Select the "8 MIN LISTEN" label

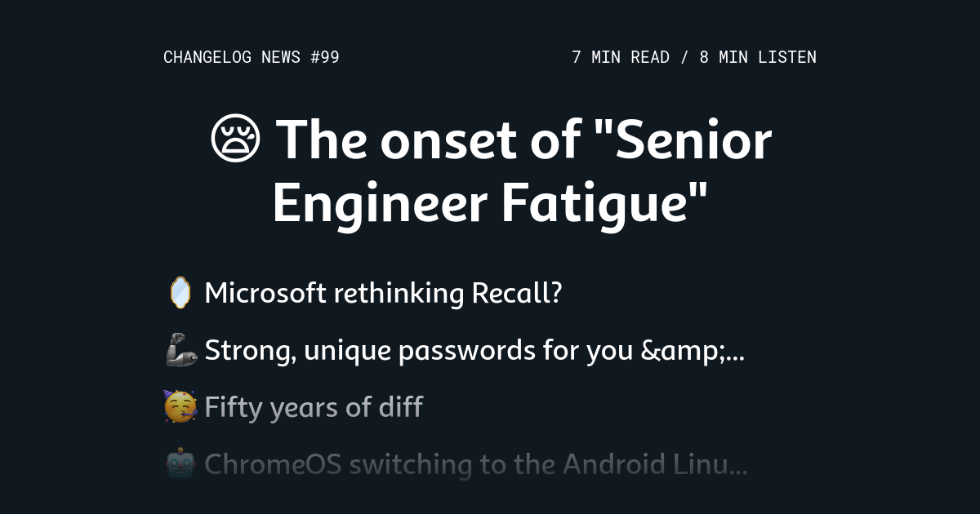758,57
